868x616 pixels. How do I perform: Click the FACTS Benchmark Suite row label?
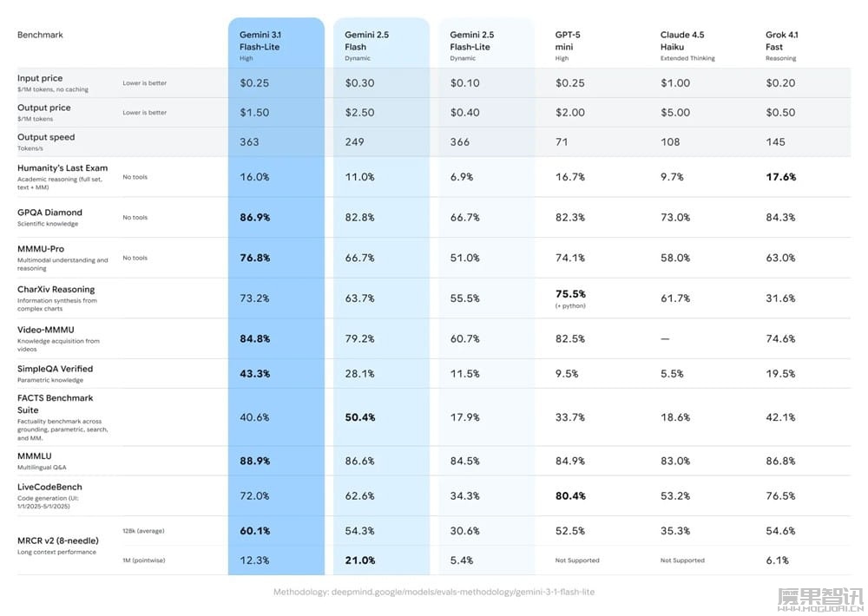55,403
